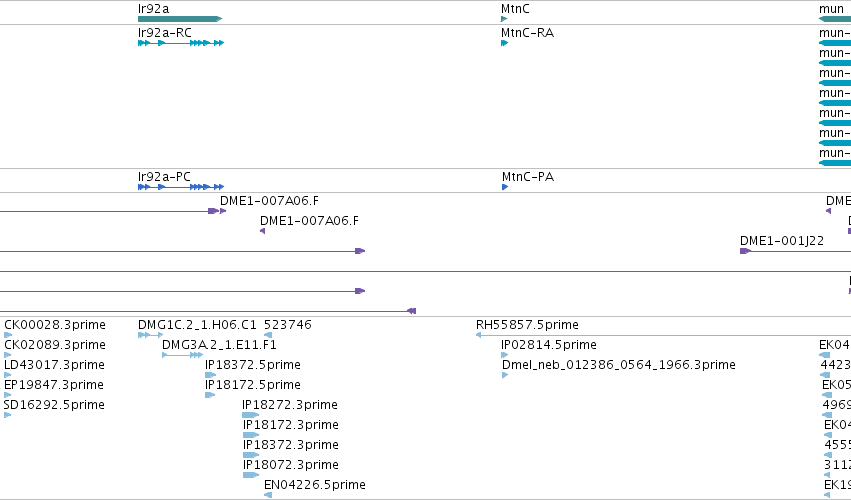Select the 523746 feature label
The height and width of the screenshot is (500, 851).
click(288, 325)
